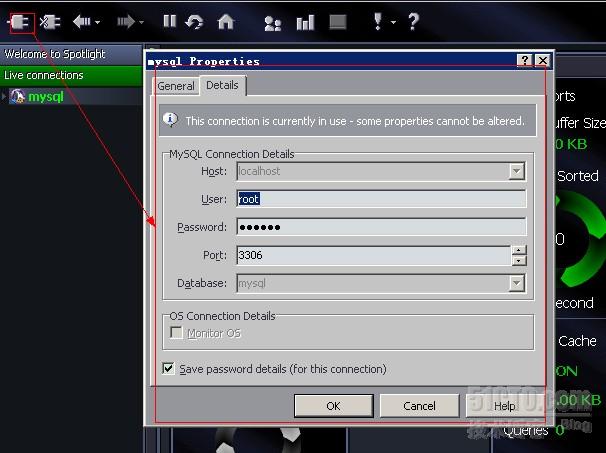Pause monitoring with the pause icon
Image resolution: width=606 pixels, height=453 pixels.
(x=170, y=21)
